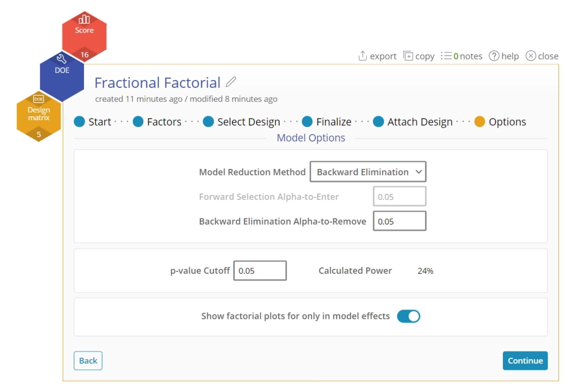Go to the Factors step
Viewport: 569px width, 392px height.
pyautogui.click(x=157, y=122)
